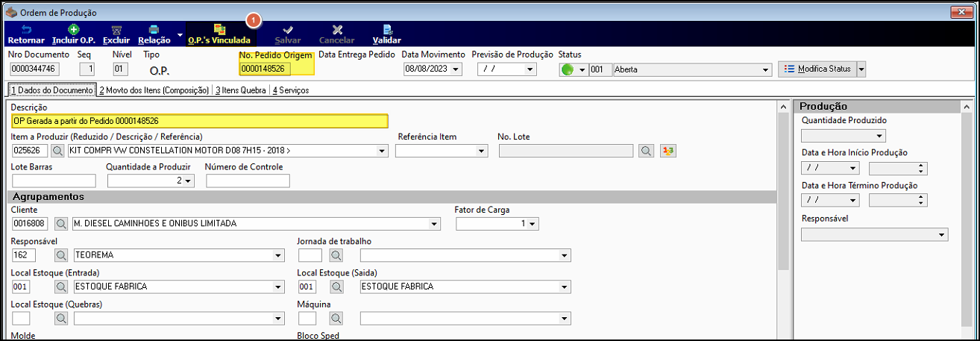This screenshot has height=341, width=980.
Task: Open the Estoque Fabrica saida dropdown
Action: (x=565, y=287)
